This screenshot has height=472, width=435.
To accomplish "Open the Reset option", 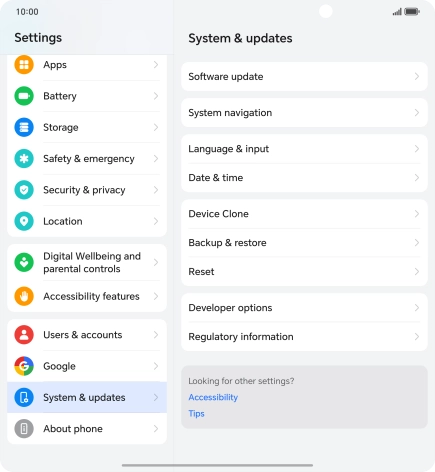I will 304,272.
